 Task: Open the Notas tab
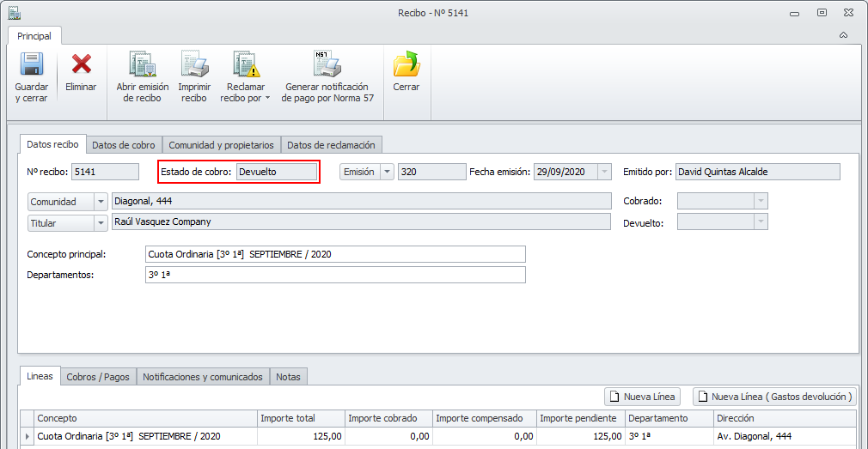click(x=289, y=377)
